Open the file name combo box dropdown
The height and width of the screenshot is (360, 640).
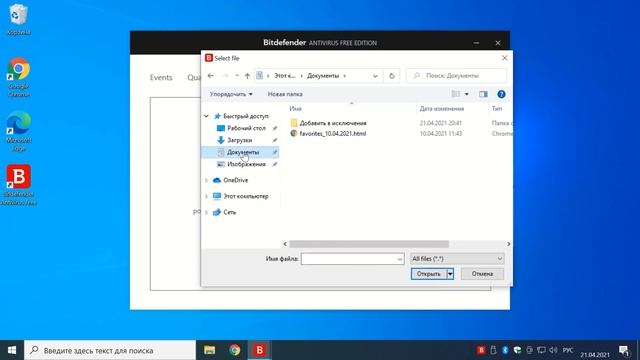[400, 259]
